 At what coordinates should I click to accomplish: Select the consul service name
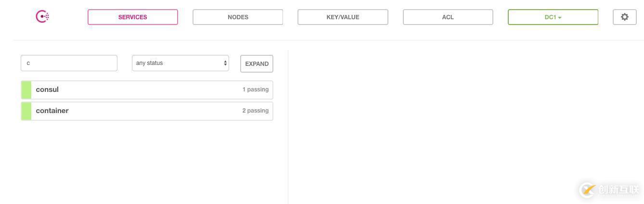tap(47, 89)
